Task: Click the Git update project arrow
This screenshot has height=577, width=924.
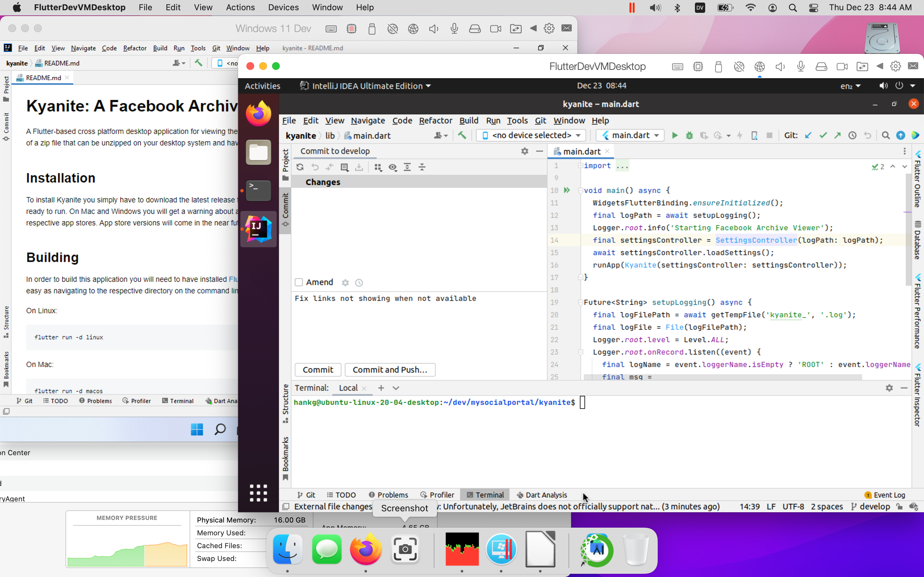Action: (808, 136)
